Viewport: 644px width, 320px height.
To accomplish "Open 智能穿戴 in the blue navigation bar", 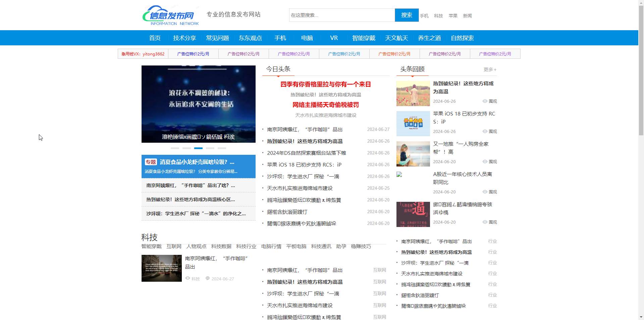I will (364, 38).
